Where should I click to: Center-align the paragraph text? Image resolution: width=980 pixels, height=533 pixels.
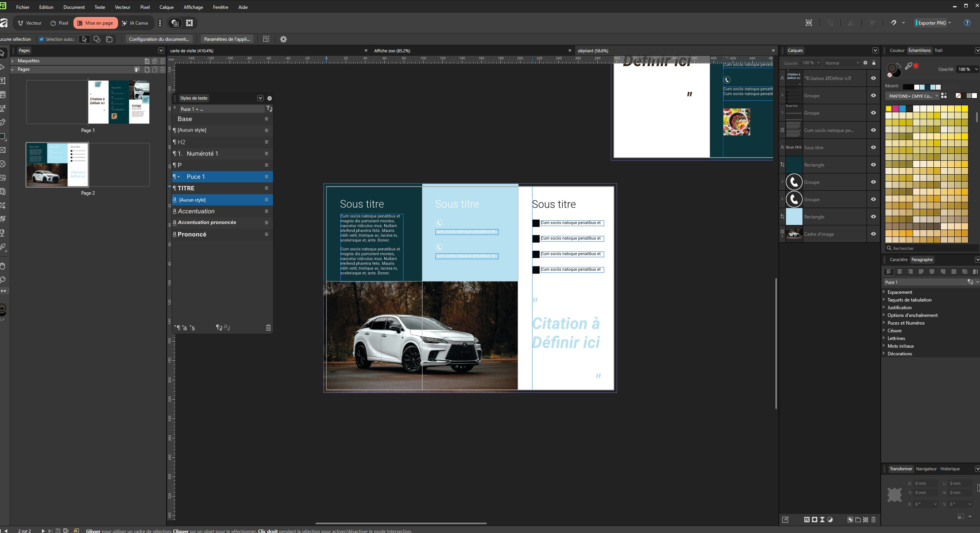[899, 271]
